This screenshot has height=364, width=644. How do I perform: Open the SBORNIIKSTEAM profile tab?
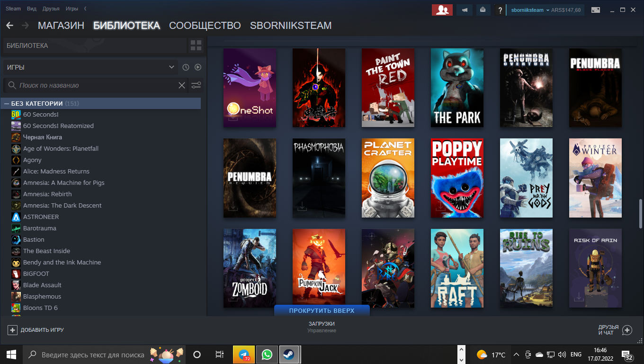pyautogui.click(x=291, y=26)
